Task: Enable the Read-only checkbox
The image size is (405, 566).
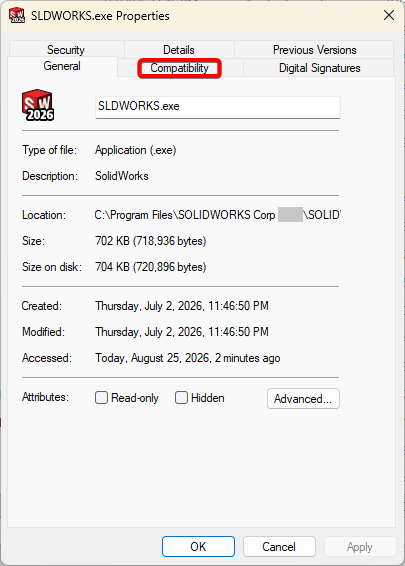Action: pyautogui.click(x=101, y=398)
